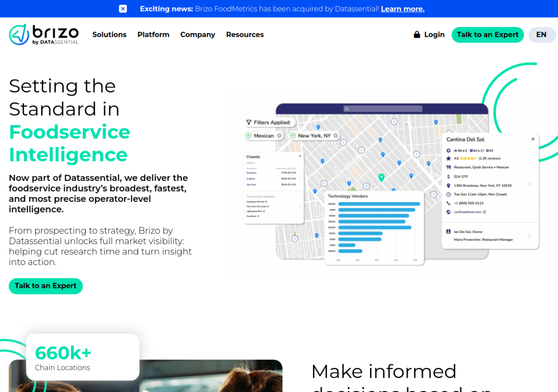The height and width of the screenshot is (392, 558).
Task: Click the map search bar in the illustration
Action: pyautogui.click(x=383, y=109)
